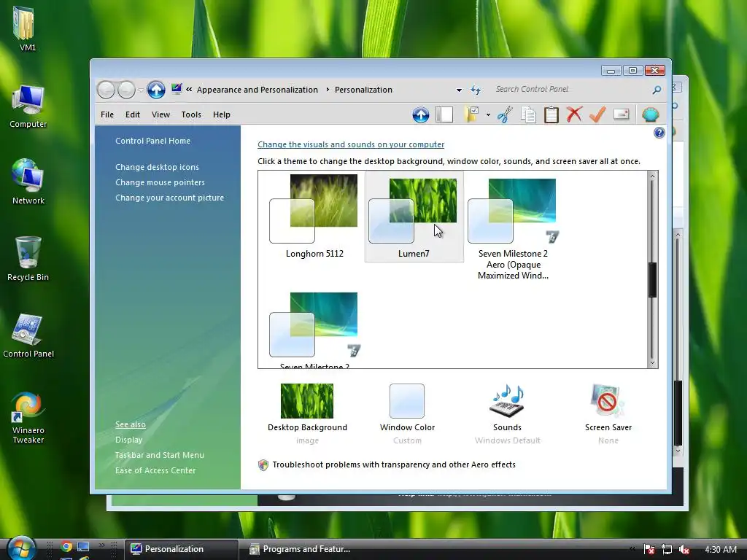Click the network tray icon

pos(667,550)
